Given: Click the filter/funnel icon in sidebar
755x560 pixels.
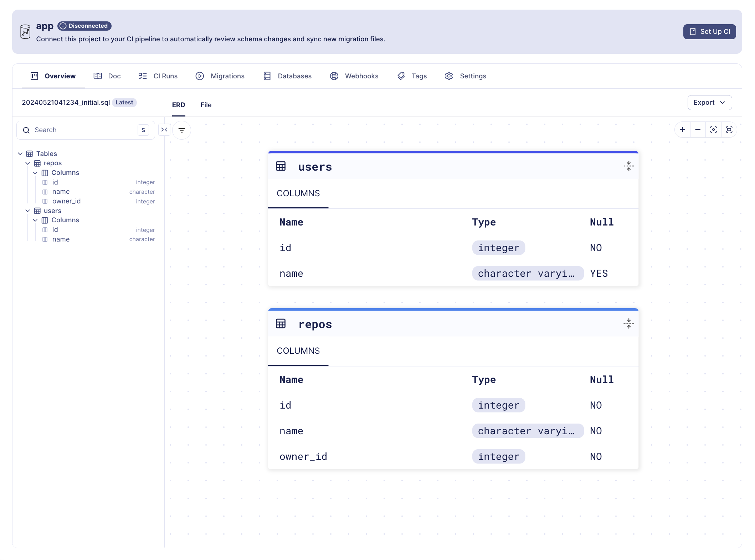Looking at the screenshot, I should 182,129.
